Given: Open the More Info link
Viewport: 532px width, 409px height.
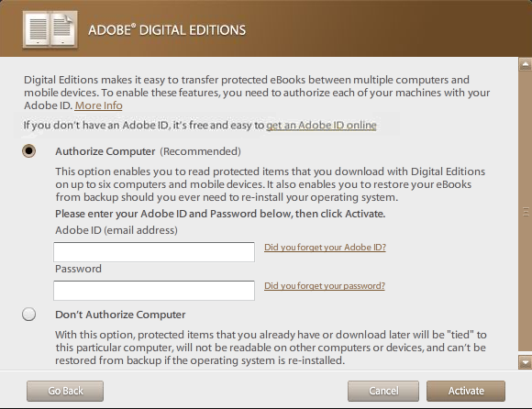Looking at the screenshot, I should pyautogui.click(x=98, y=105).
